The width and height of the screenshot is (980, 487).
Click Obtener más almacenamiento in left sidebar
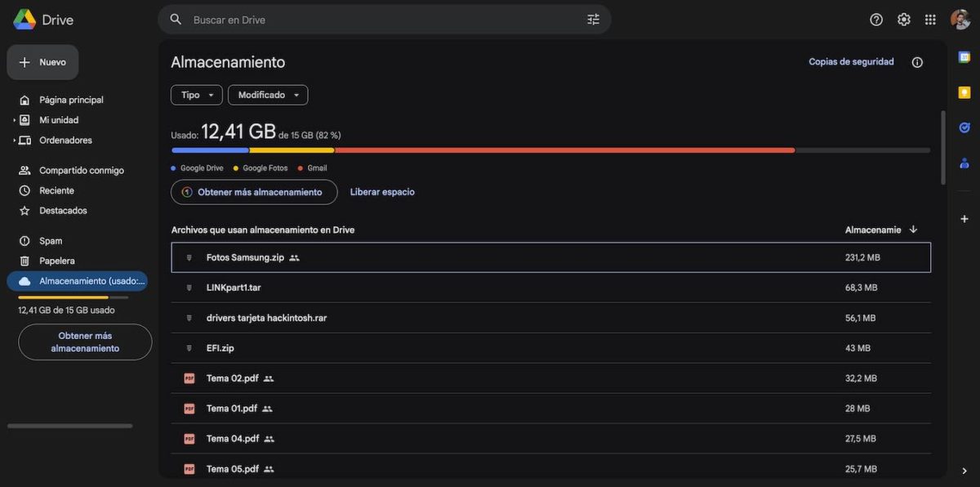click(85, 342)
